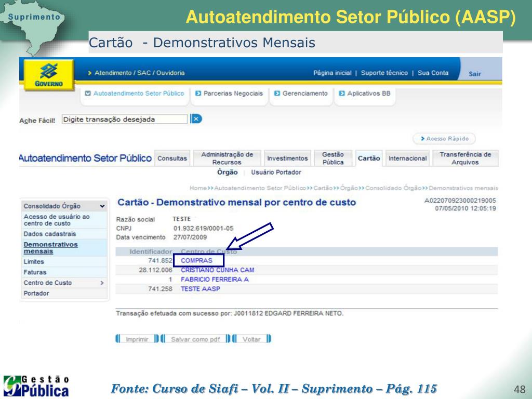Click the Salvar como pdf button
This screenshot has width=532, height=399.
tap(195, 339)
